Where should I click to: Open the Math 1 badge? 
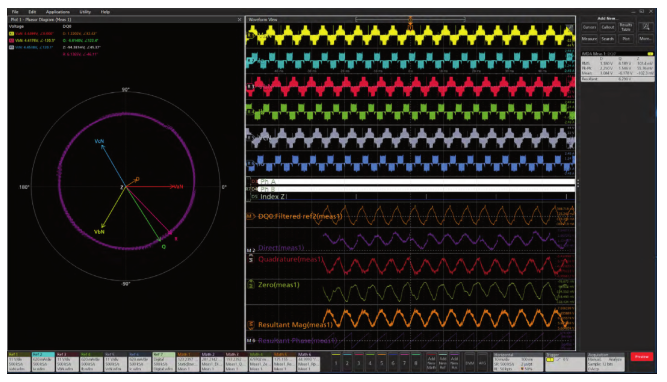pos(188,362)
